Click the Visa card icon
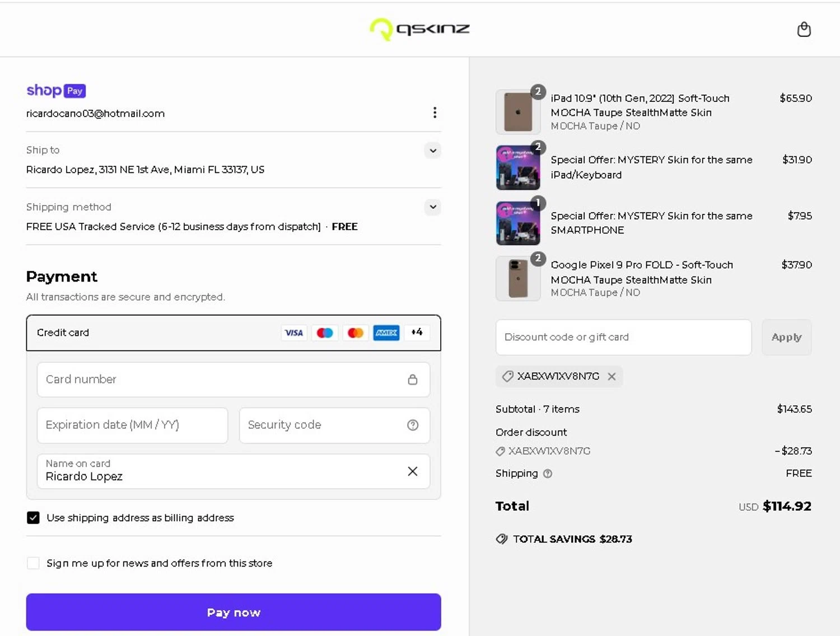The width and height of the screenshot is (840, 636). point(294,333)
